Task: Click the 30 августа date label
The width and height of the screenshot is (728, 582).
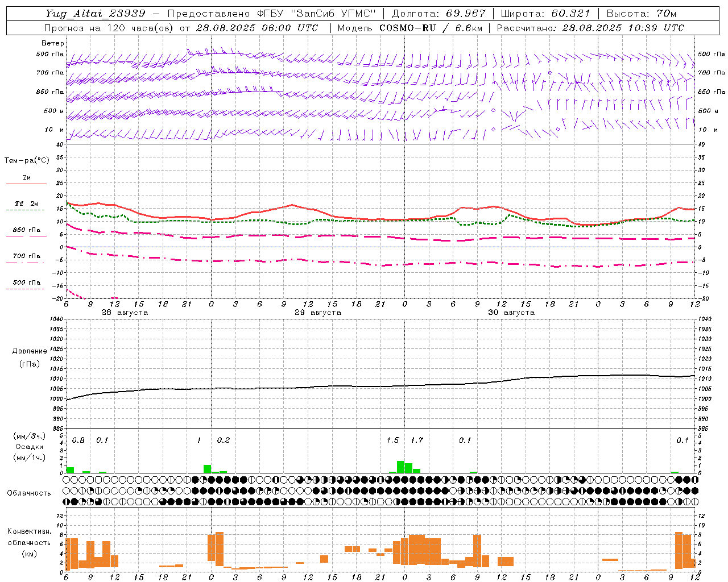Action: tap(511, 313)
